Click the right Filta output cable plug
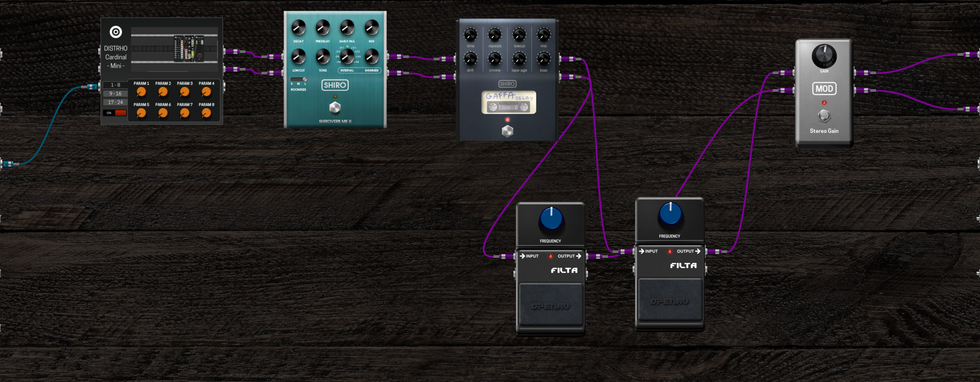The image size is (980, 382). point(717,252)
